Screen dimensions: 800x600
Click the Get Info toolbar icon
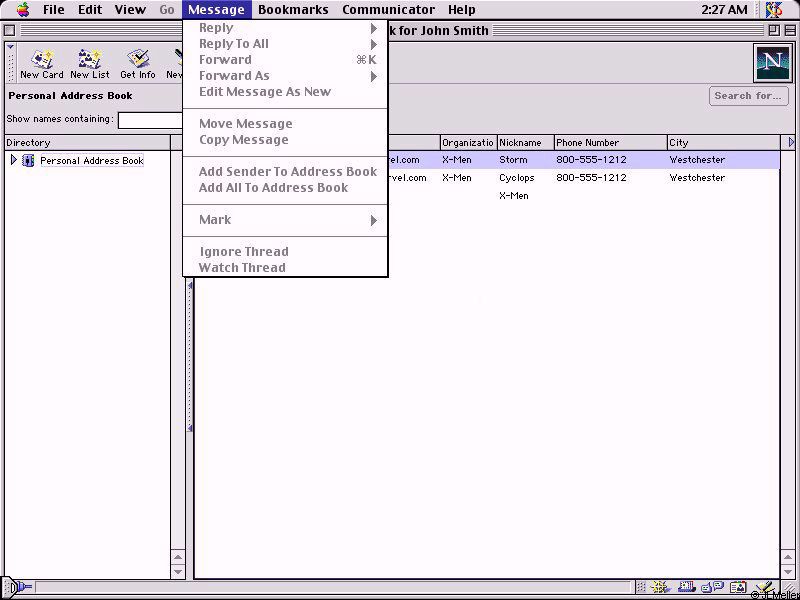pyautogui.click(x=138, y=63)
